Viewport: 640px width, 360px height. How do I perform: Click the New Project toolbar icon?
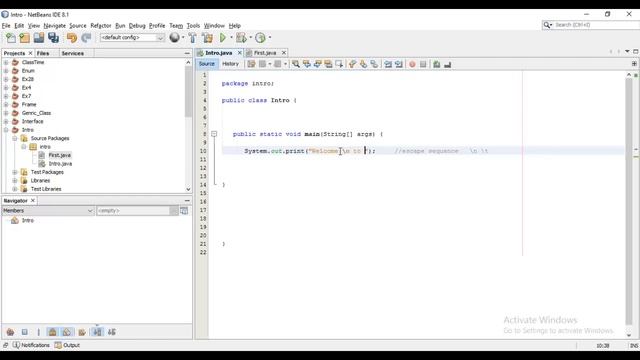24,38
